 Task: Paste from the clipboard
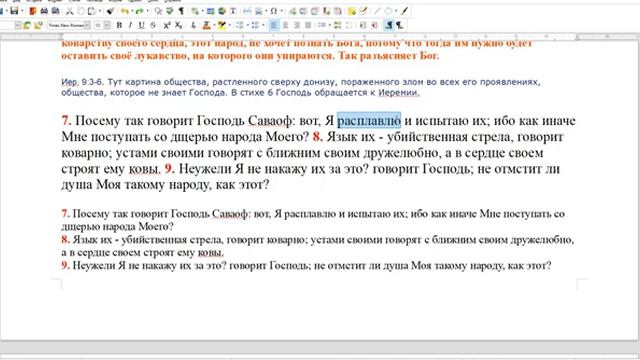92,11
